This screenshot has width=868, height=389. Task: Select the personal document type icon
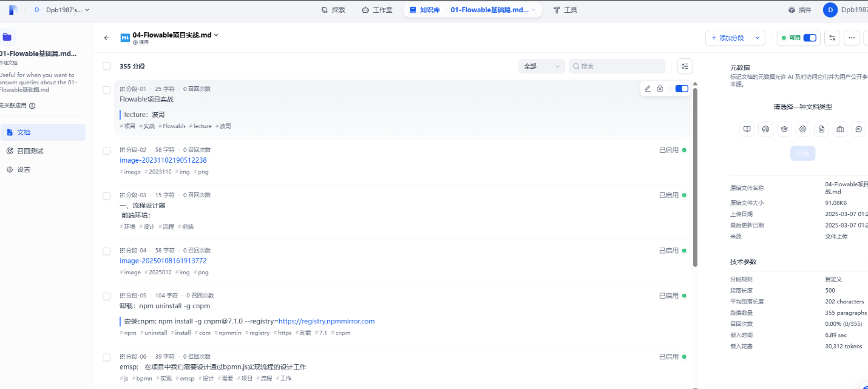click(x=821, y=129)
